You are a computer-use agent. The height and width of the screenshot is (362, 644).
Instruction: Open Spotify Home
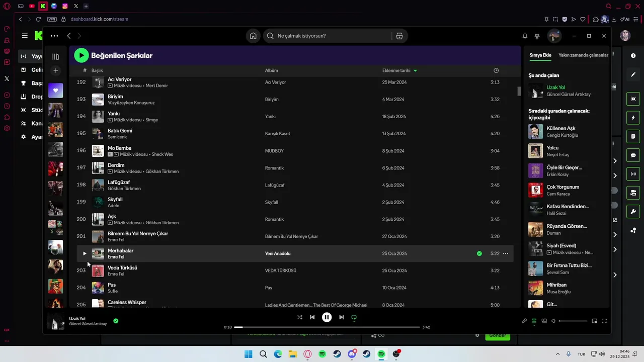[x=253, y=36]
